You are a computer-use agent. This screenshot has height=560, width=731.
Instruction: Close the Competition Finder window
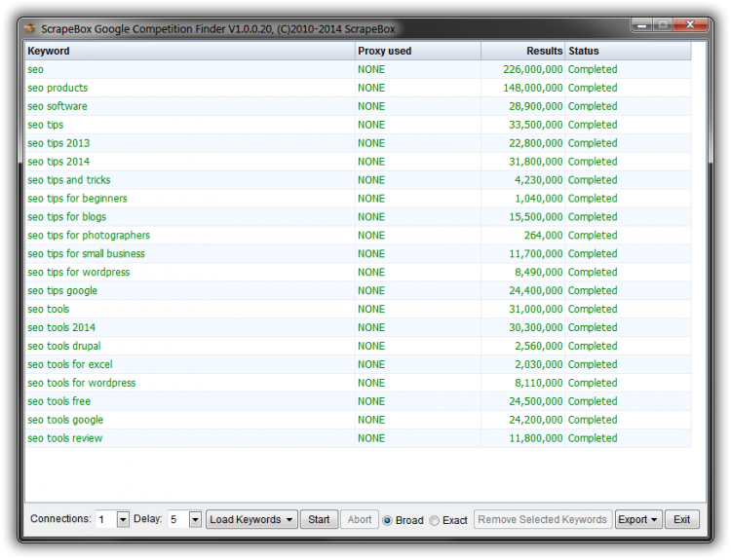pyautogui.click(x=690, y=24)
